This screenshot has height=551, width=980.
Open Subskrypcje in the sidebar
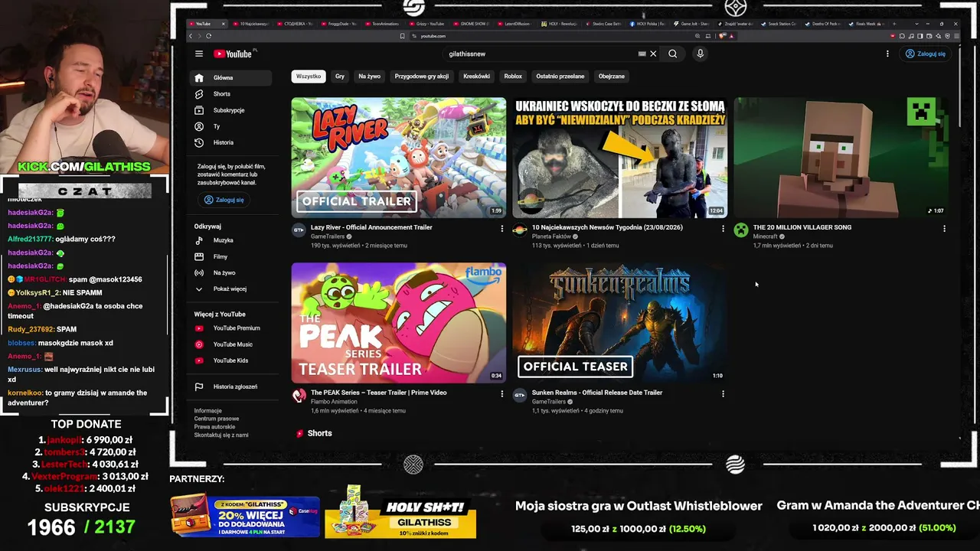pyautogui.click(x=230, y=110)
